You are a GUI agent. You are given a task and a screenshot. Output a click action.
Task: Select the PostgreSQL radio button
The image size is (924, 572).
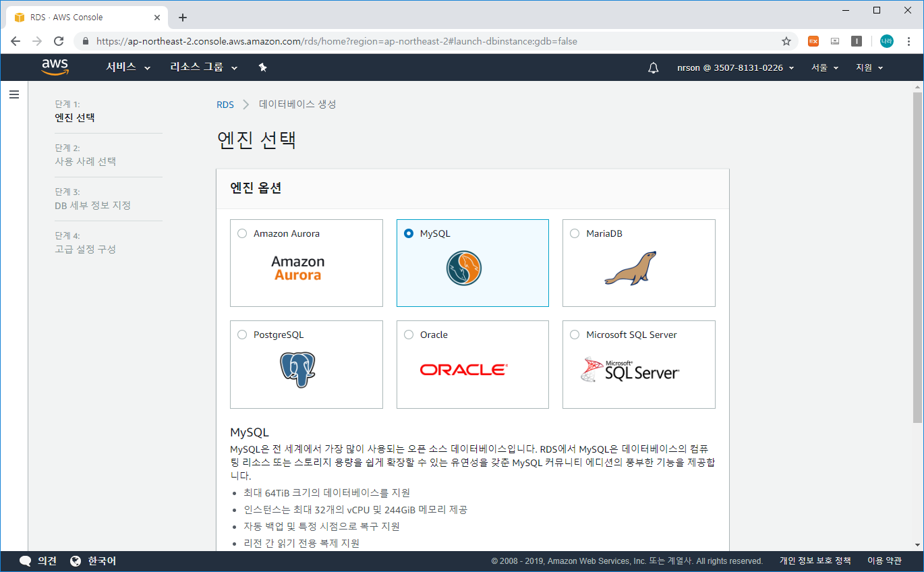[x=242, y=335]
